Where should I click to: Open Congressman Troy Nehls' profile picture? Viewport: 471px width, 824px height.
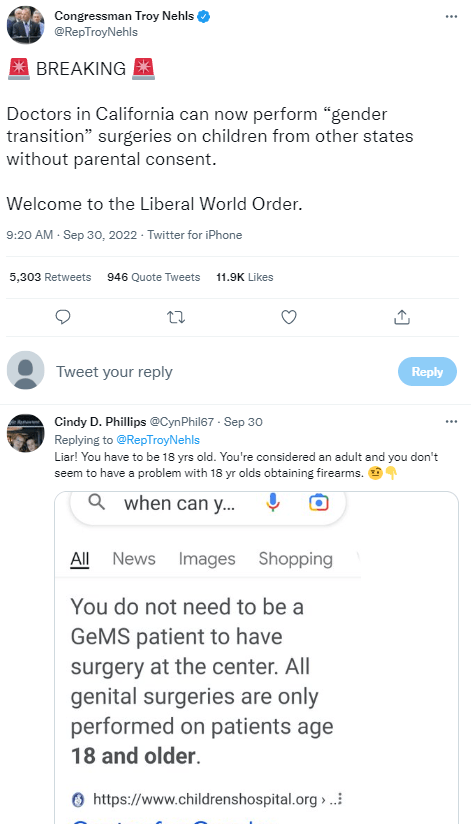pos(25,25)
